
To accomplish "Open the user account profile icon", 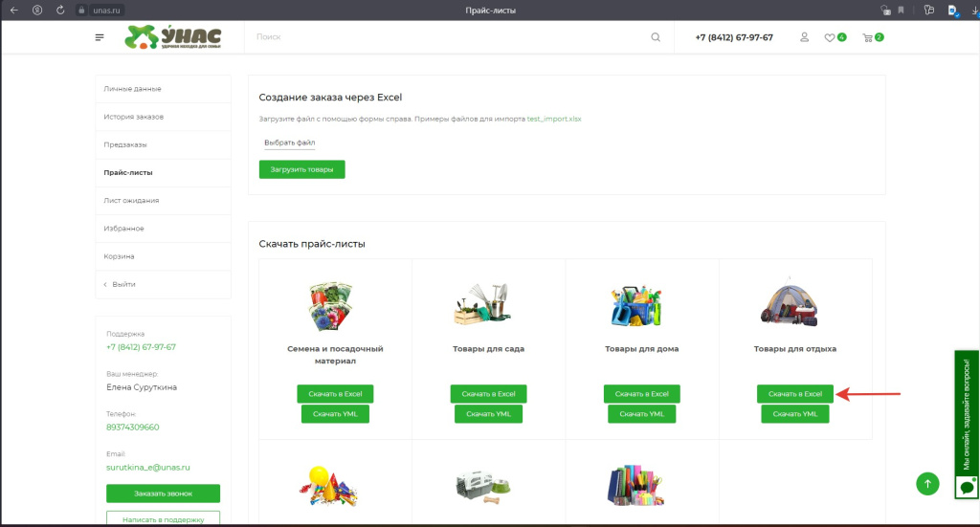I will click(x=804, y=37).
